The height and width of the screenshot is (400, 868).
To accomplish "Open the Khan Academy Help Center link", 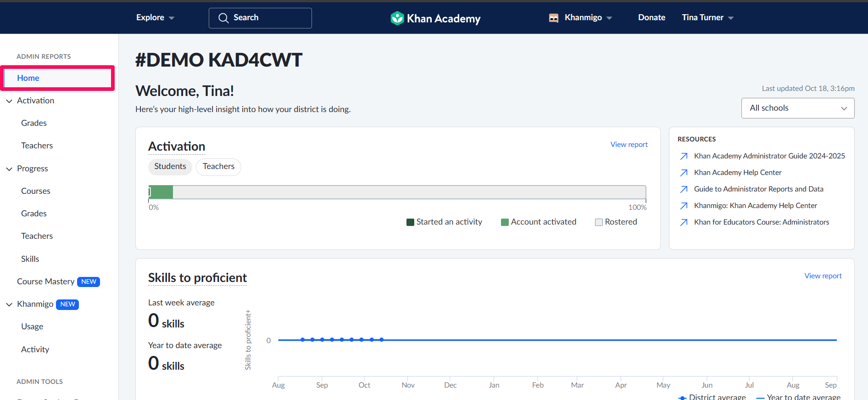I will [738, 173].
